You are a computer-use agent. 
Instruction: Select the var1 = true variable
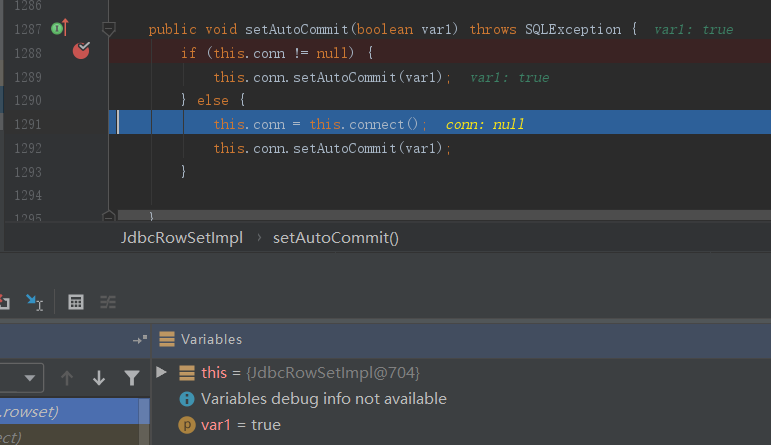[240, 425]
